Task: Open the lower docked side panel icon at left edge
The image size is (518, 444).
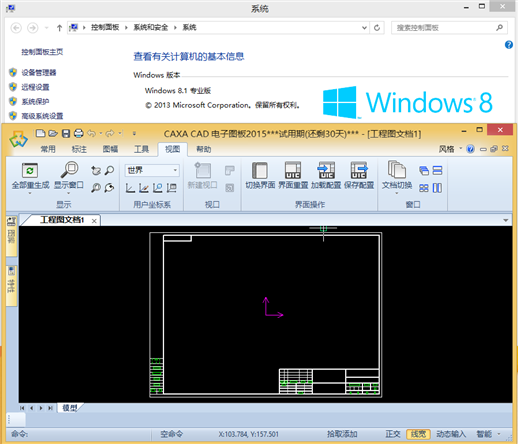Action: pyautogui.click(x=11, y=286)
